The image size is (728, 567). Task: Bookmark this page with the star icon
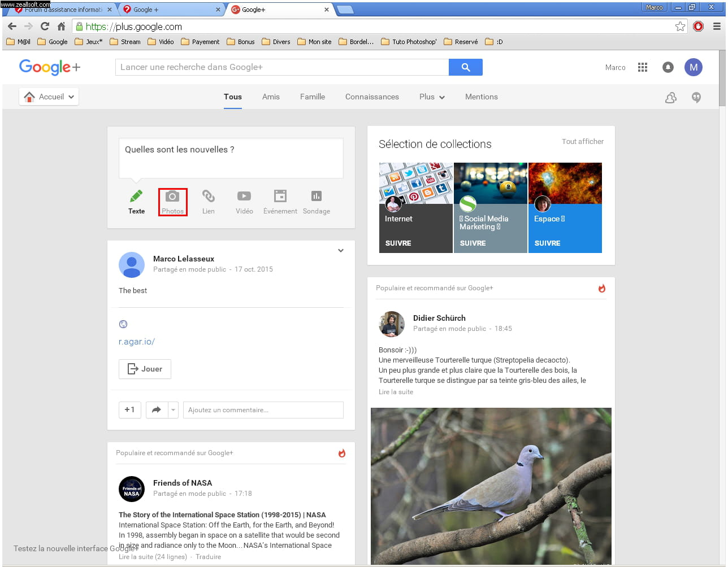680,27
